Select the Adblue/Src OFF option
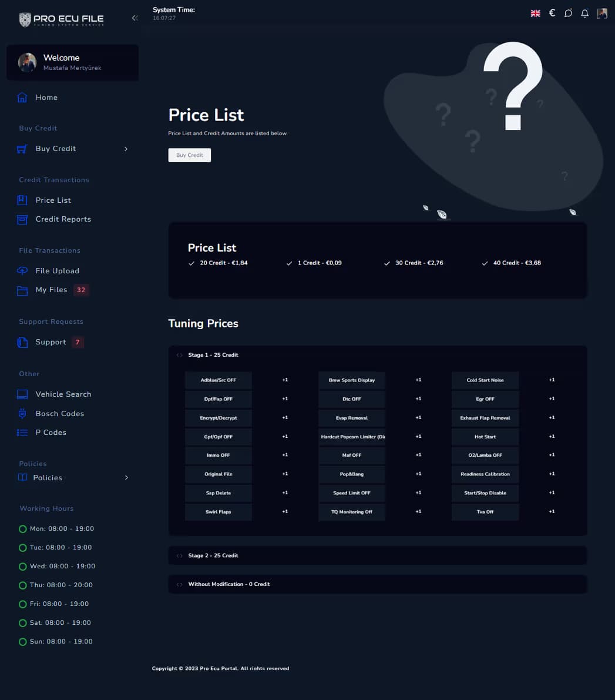Viewport: 615px width, 700px height. point(218,380)
